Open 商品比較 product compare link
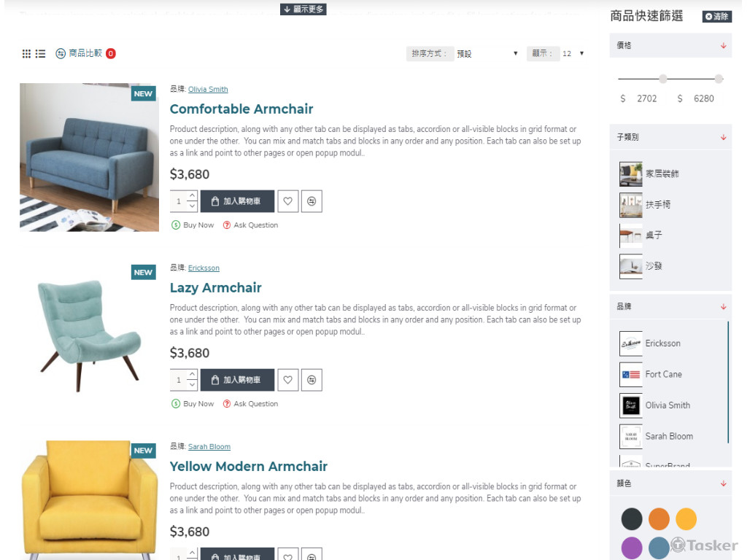750x560 pixels. tap(85, 53)
